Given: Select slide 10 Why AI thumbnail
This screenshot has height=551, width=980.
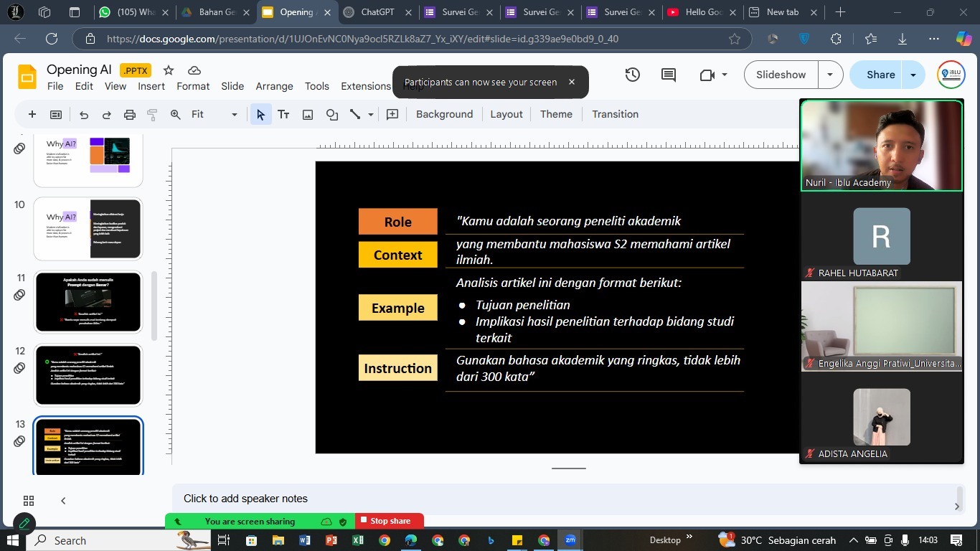Looking at the screenshot, I should pos(88,229).
